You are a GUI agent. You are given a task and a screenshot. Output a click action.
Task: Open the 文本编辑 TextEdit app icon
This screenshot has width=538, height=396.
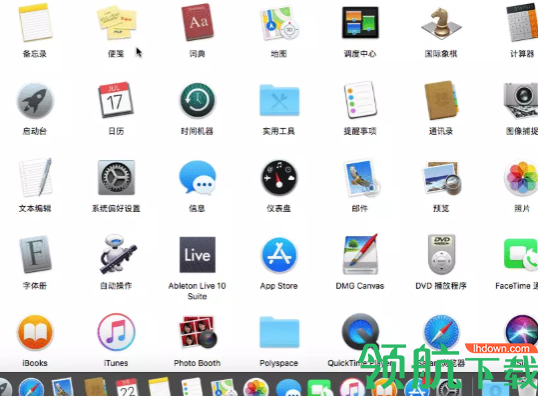pos(35,177)
